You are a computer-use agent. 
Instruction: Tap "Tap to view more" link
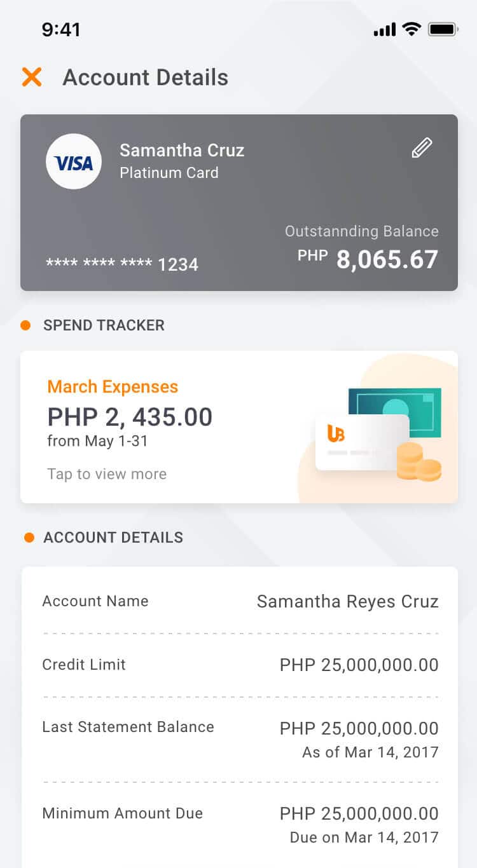(x=107, y=474)
